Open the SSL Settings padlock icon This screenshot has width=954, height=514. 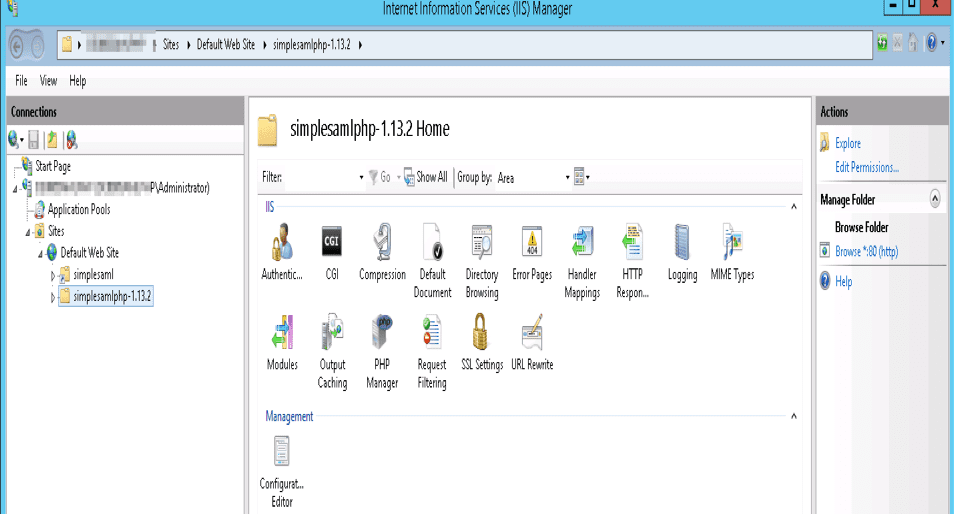tap(482, 333)
